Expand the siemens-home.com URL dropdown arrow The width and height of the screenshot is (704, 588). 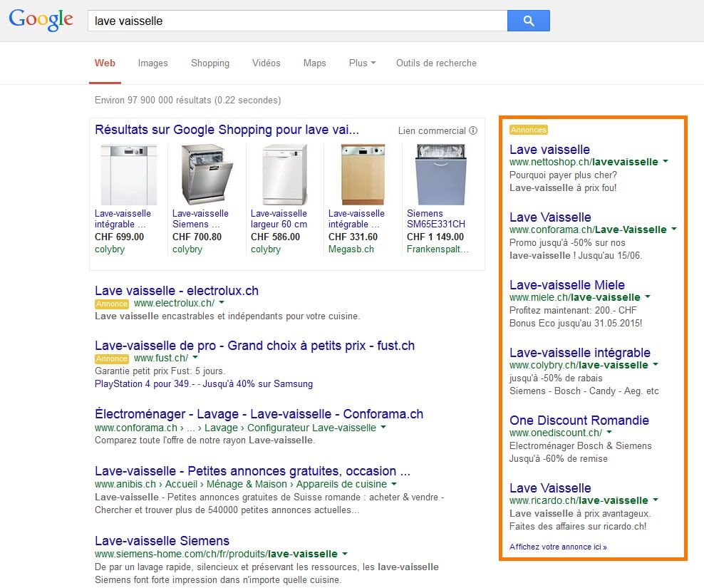pos(344,553)
